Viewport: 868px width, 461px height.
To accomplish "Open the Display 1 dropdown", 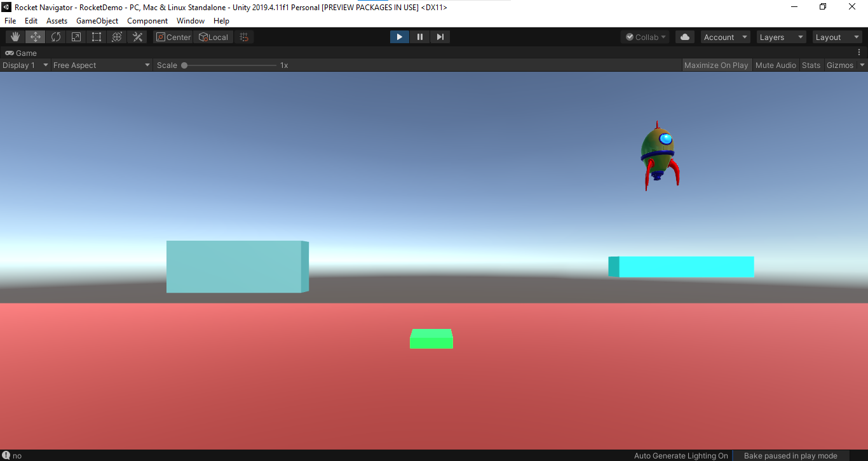I will pyautogui.click(x=25, y=65).
